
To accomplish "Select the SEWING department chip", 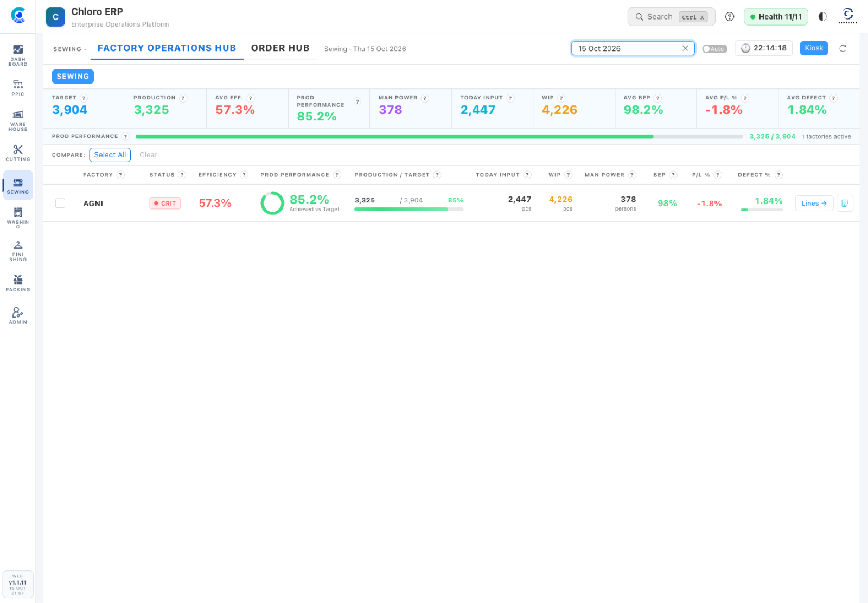I will coord(73,77).
